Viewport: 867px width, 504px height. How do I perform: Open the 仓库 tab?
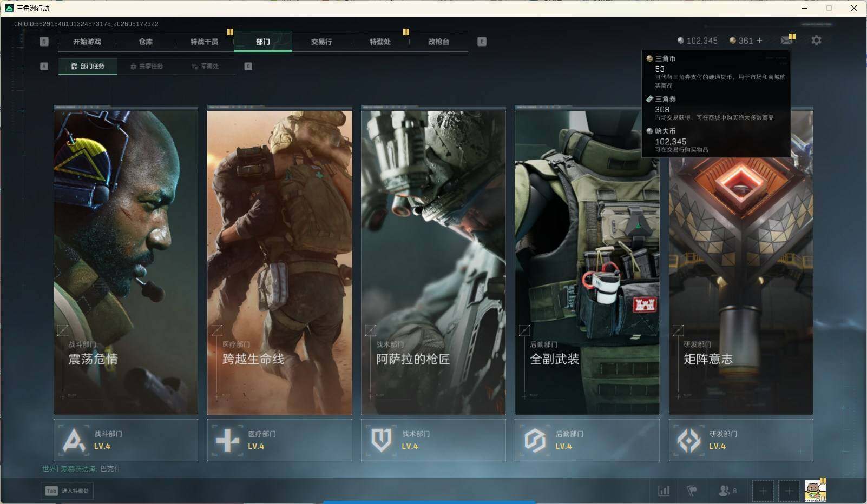tap(146, 42)
